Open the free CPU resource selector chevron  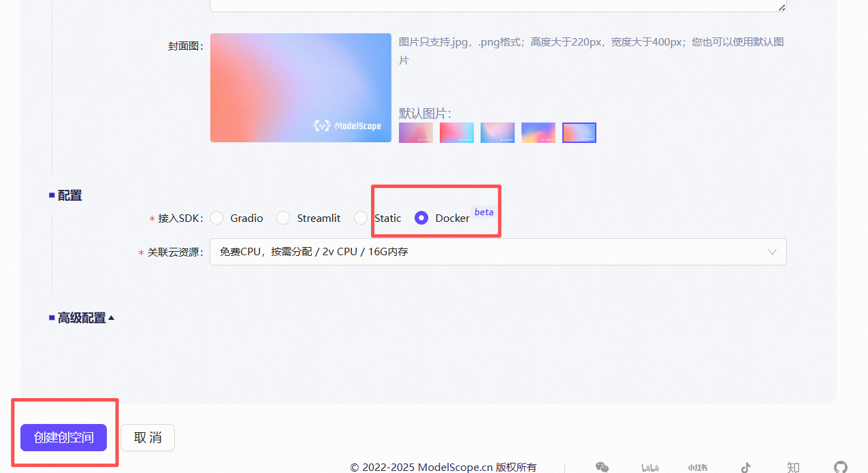tap(772, 252)
